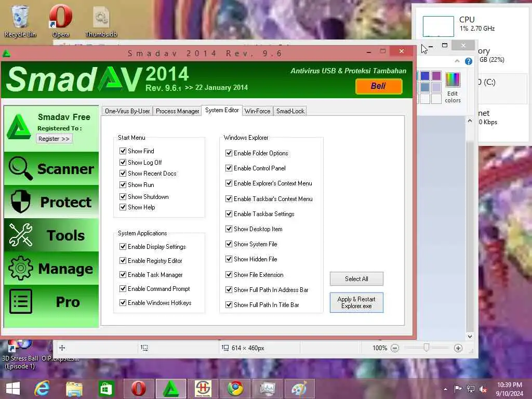The width and height of the screenshot is (532, 399).
Task: Show hidden tray icons arrow
Action: point(445,389)
